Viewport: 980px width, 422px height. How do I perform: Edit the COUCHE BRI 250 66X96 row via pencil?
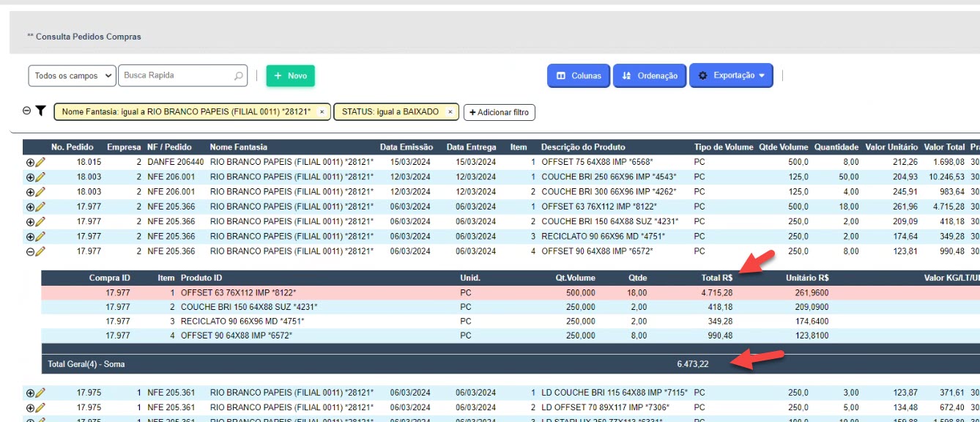(40, 177)
